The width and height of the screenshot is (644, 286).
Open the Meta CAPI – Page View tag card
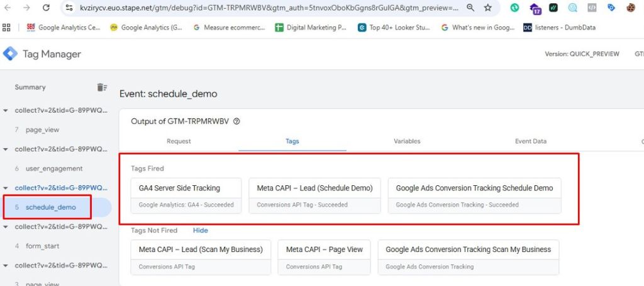click(324, 257)
